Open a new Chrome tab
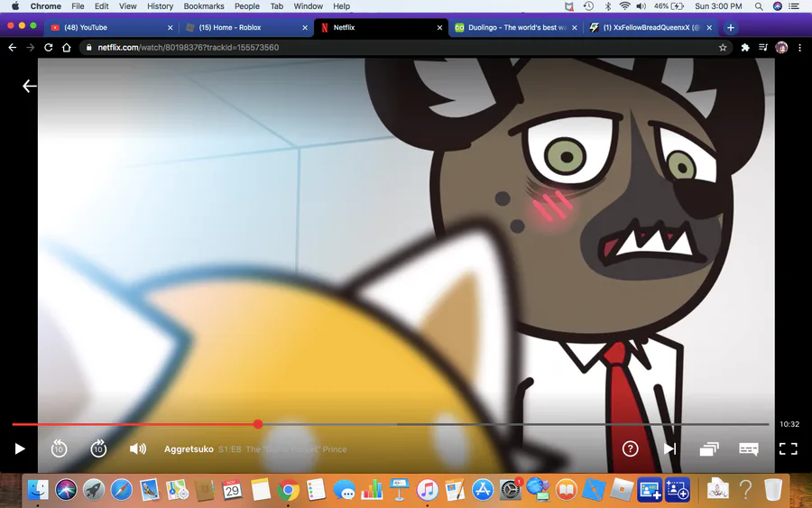 tap(730, 27)
